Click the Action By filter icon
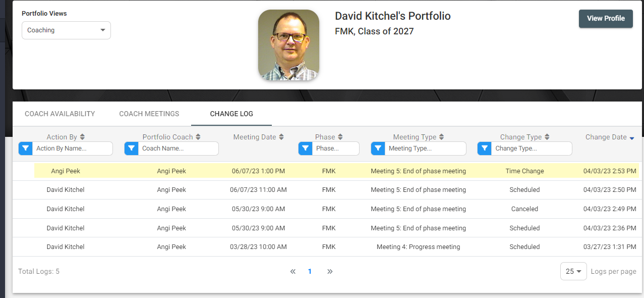 pos(25,148)
